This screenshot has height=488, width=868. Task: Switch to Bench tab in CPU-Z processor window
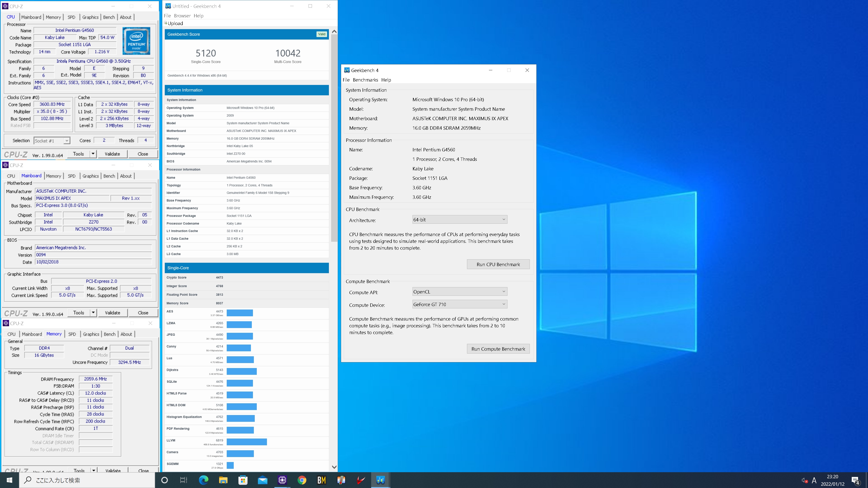point(109,17)
